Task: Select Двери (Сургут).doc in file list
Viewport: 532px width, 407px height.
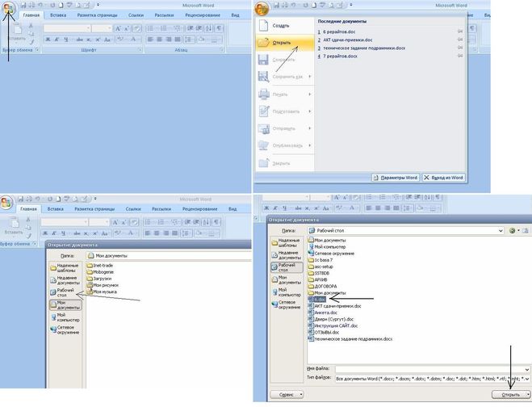Action: coord(331,319)
